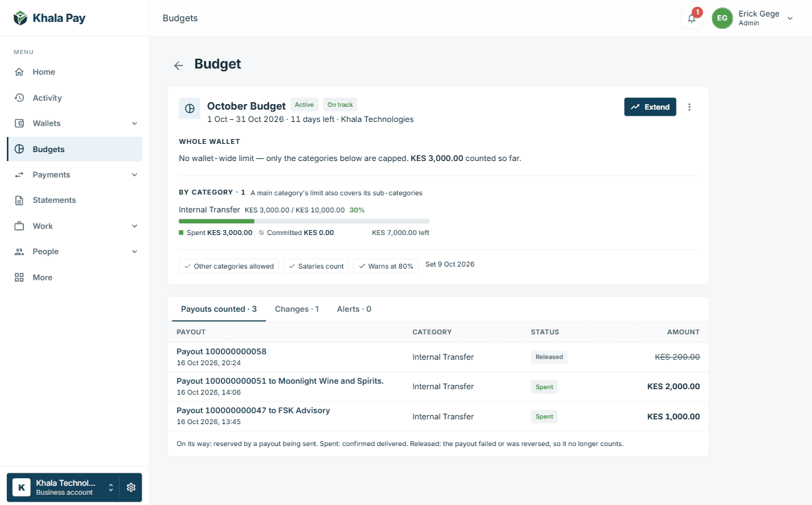Open payout to Moonlight Wine and Spirits
This screenshot has width=812, height=505.
click(x=438, y=386)
